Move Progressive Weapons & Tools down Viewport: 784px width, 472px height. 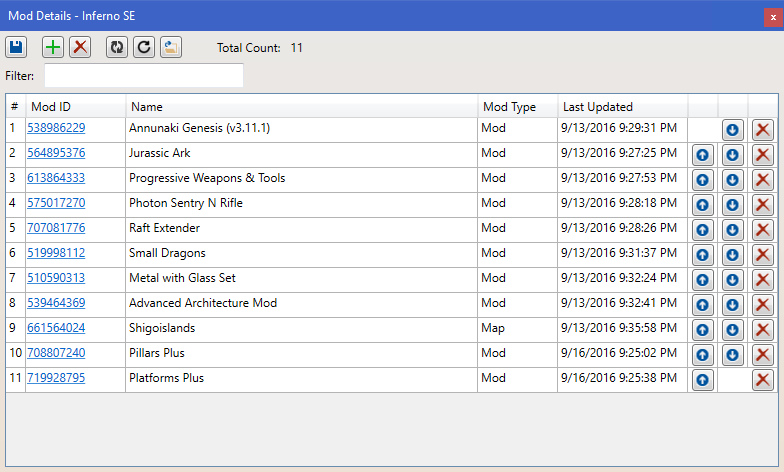click(732, 180)
